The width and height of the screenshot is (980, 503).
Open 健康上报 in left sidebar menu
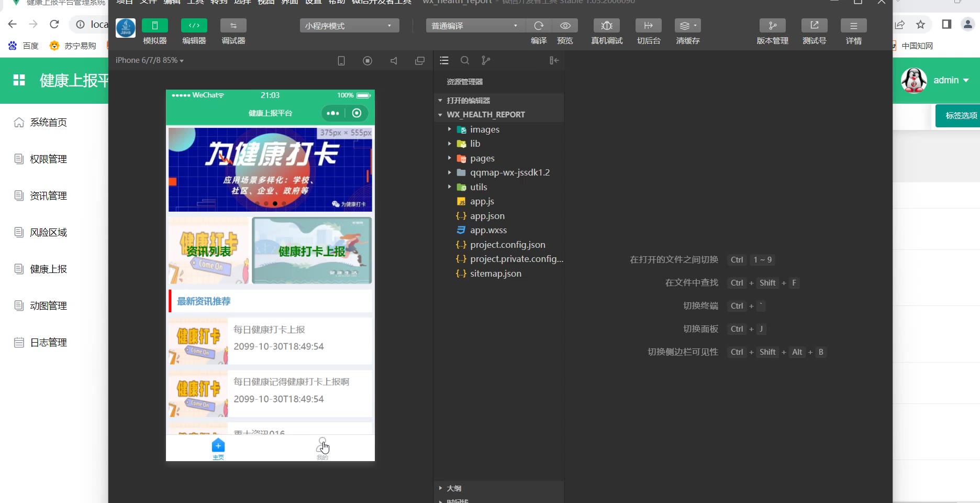tap(48, 269)
